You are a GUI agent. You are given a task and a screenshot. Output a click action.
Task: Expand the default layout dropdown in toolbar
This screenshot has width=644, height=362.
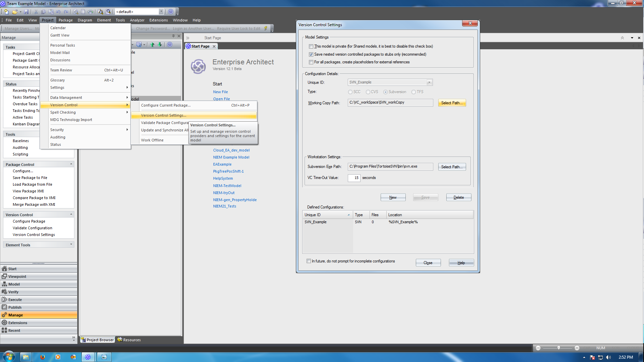(161, 12)
